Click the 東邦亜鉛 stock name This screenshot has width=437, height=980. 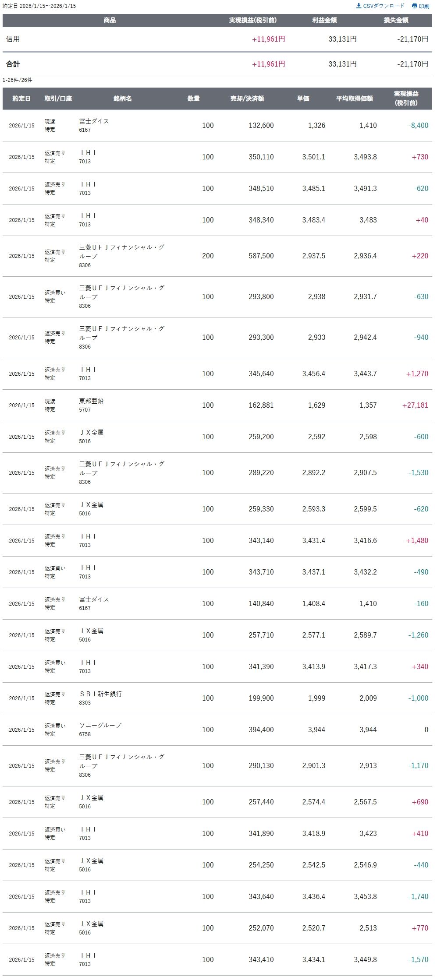coord(91,401)
